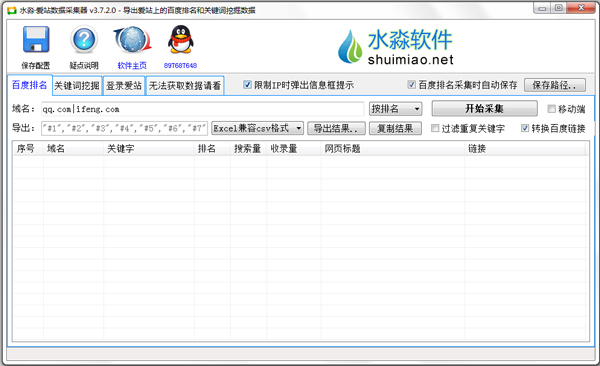Maximize the window
This screenshot has height=366, width=600.
(x=559, y=8)
